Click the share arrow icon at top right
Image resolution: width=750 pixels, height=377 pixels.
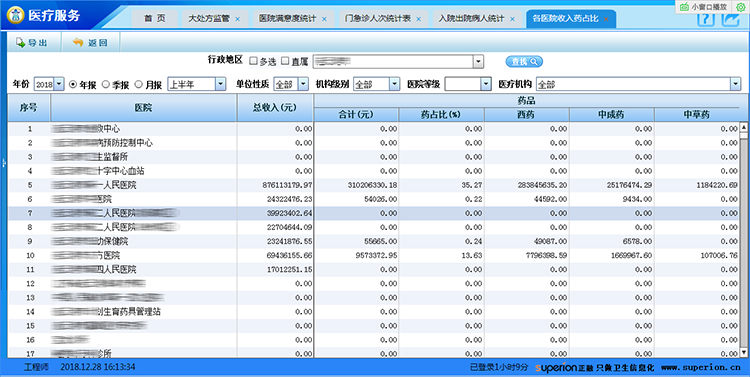coord(731,19)
